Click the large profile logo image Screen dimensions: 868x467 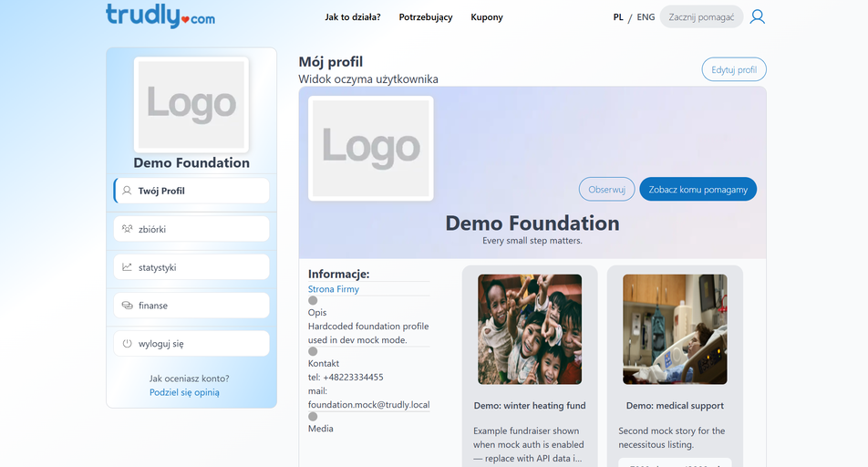point(371,149)
